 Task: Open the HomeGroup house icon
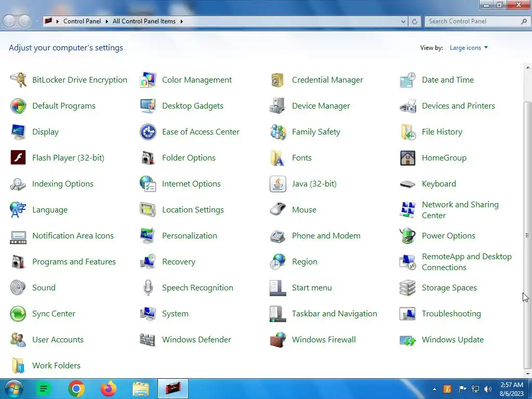point(407,158)
